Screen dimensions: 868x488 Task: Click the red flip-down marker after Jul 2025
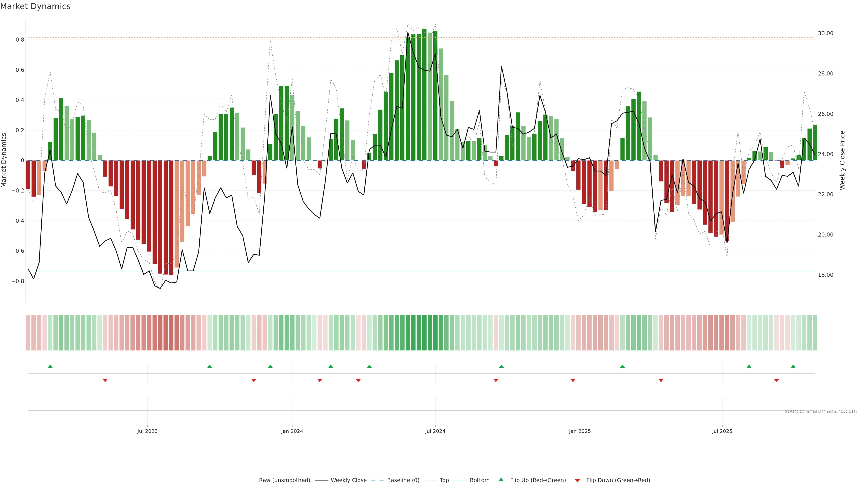pos(776,380)
